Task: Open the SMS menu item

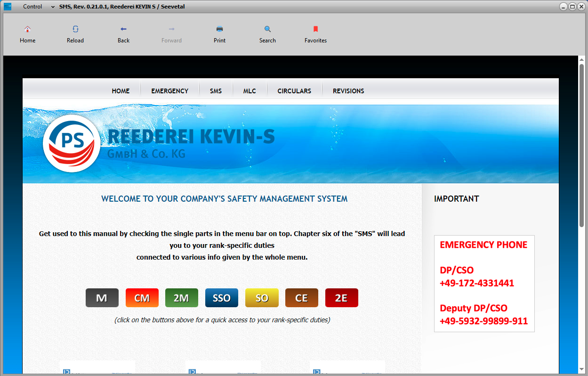Action: tap(216, 91)
